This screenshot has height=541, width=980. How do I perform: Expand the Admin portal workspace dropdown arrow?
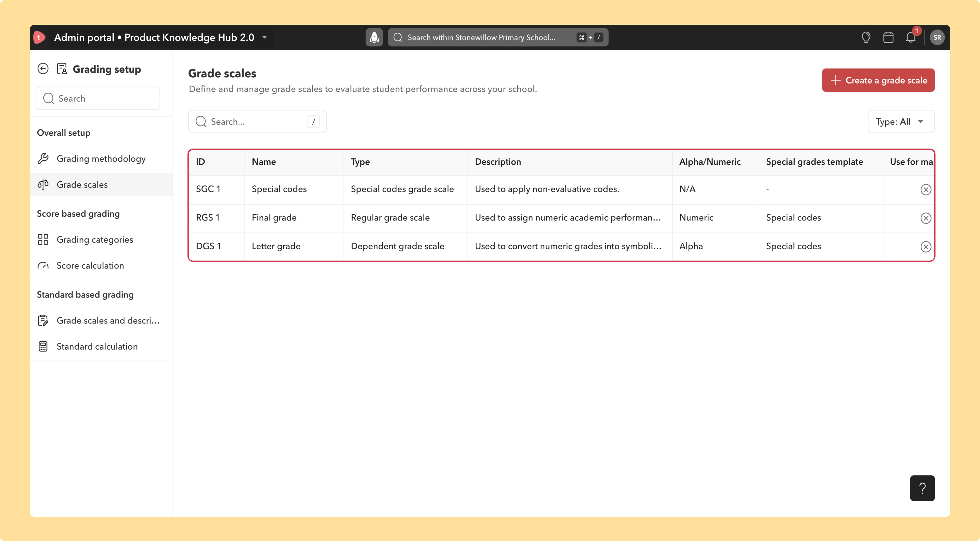[264, 37]
